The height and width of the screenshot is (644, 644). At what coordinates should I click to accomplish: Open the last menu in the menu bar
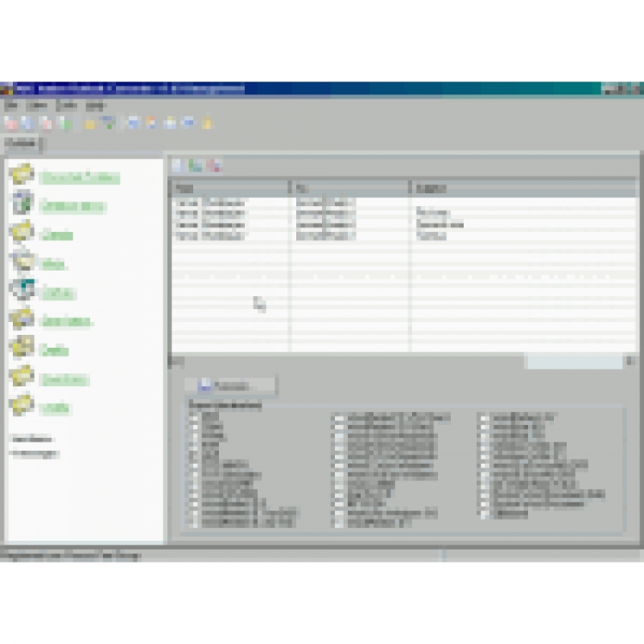point(94,106)
